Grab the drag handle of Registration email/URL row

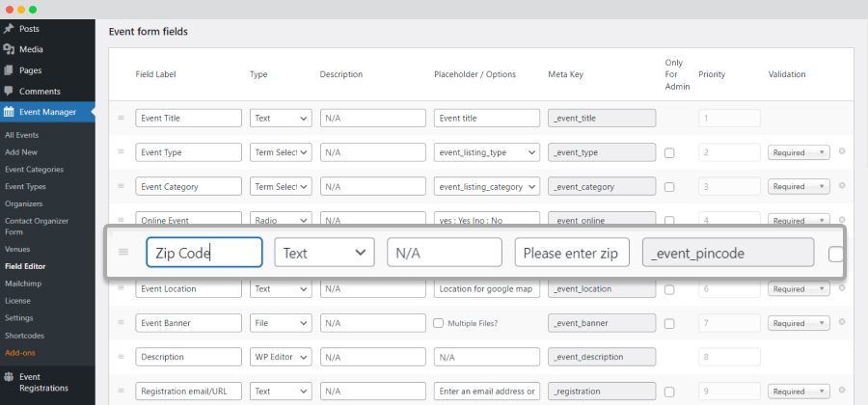click(121, 391)
